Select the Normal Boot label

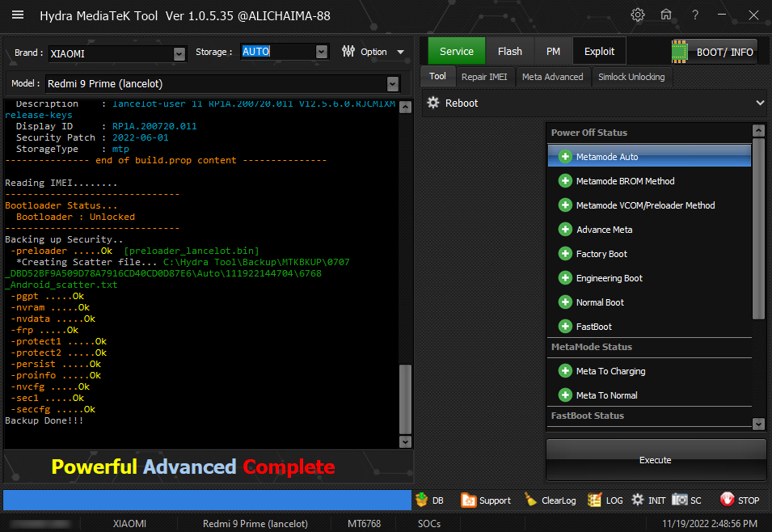click(600, 302)
